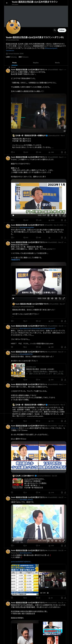Enter fullscreen on the 0:01 / 0:10 map video
Screen dimensions: 72x644
coord(64,541)
